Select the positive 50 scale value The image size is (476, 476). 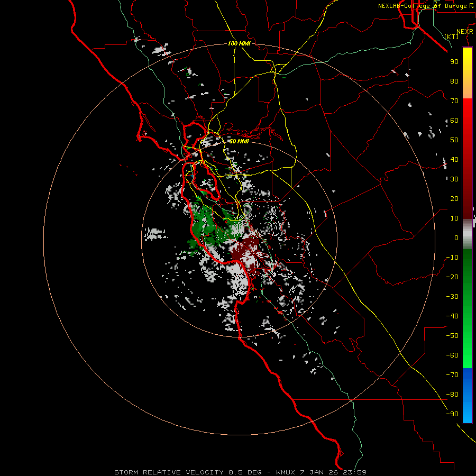tap(454, 140)
